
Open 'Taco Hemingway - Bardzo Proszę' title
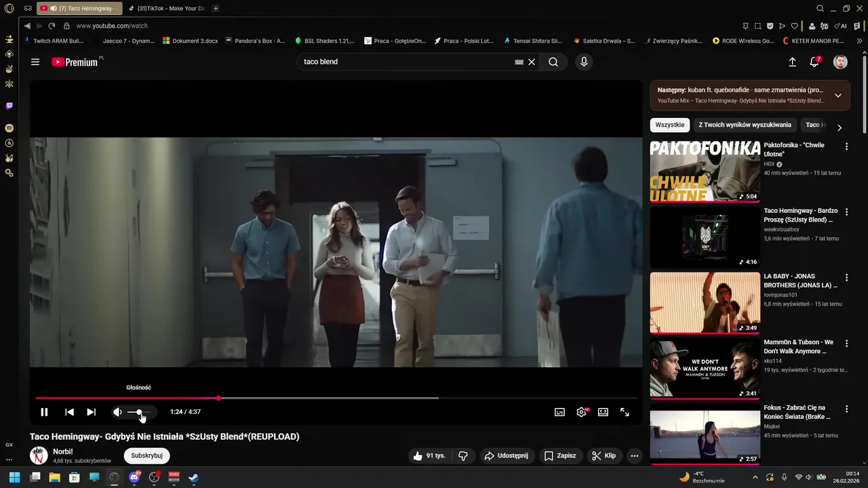click(801, 215)
